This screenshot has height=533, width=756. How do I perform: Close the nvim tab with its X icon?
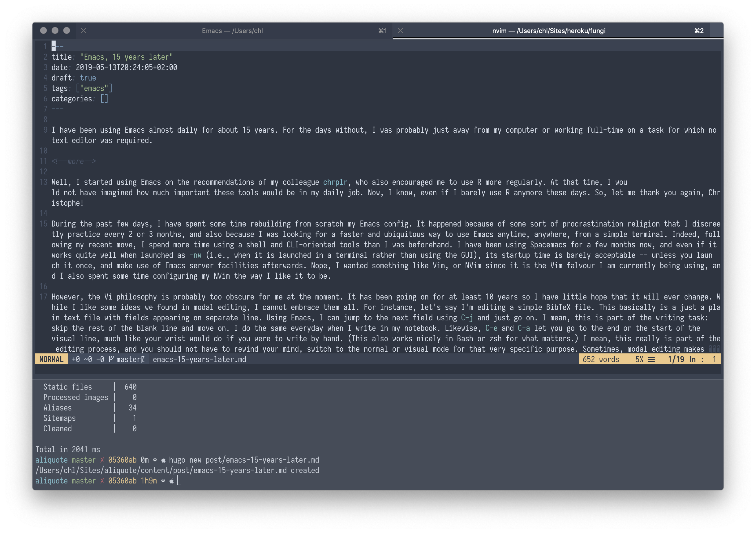pos(400,31)
